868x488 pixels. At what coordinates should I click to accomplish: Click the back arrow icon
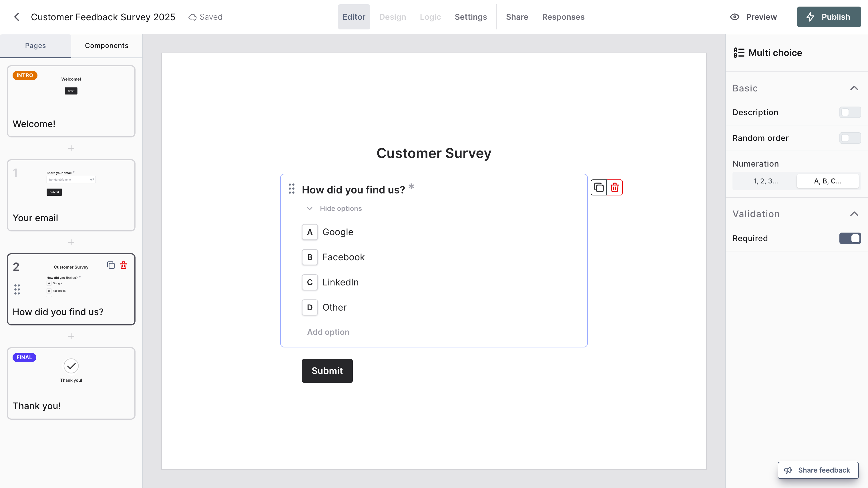pos(17,17)
